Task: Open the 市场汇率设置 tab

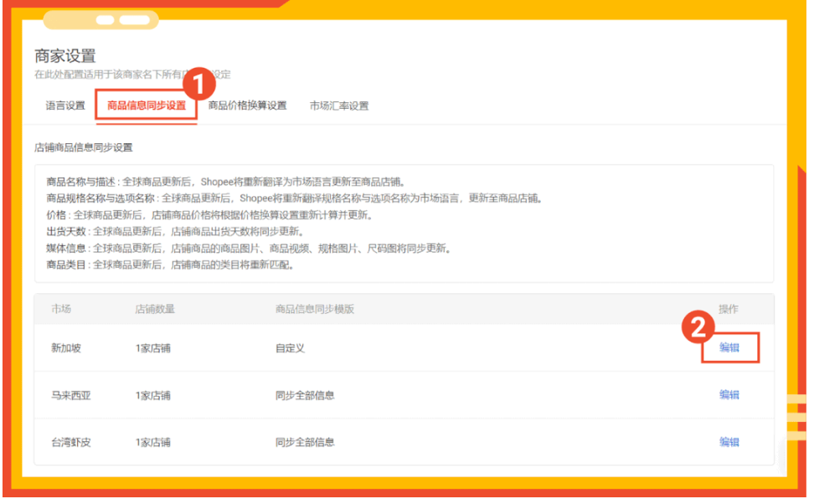Action: (342, 105)
